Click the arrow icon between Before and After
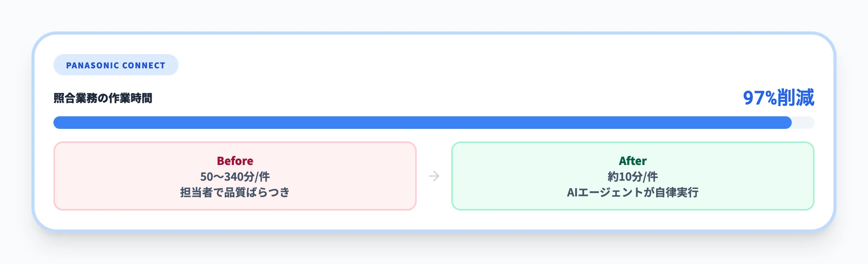868x264 pixels. (434, 176)
